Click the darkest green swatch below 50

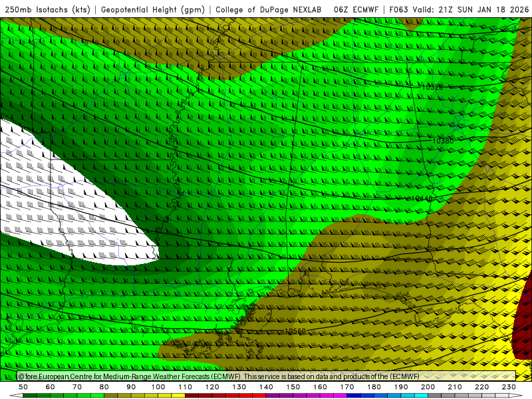pos(30,396)
